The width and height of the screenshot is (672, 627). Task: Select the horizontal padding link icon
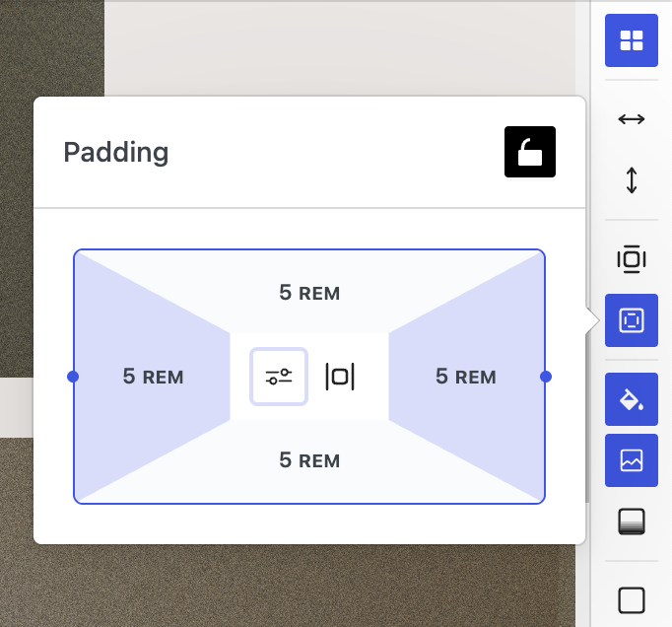[340, 377]
